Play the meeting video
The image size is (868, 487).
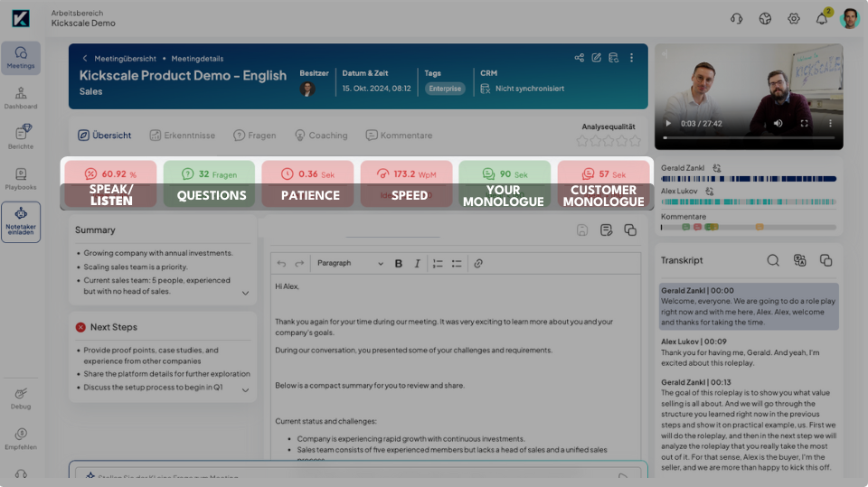[x=668, y=124]
